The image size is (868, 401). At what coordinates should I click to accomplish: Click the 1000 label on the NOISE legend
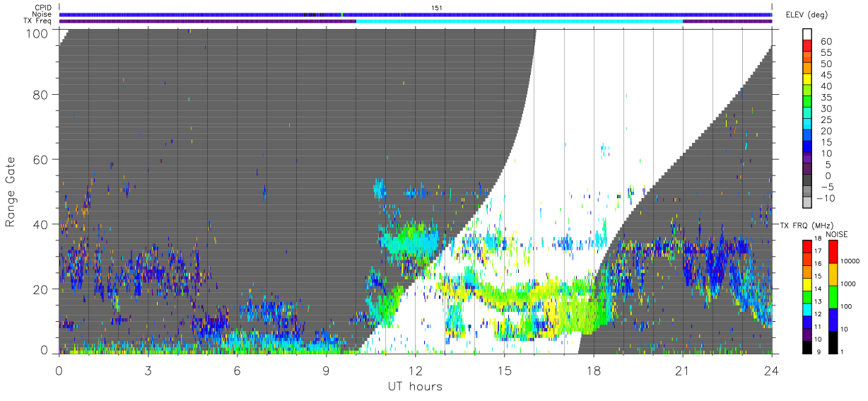[850, 284]
